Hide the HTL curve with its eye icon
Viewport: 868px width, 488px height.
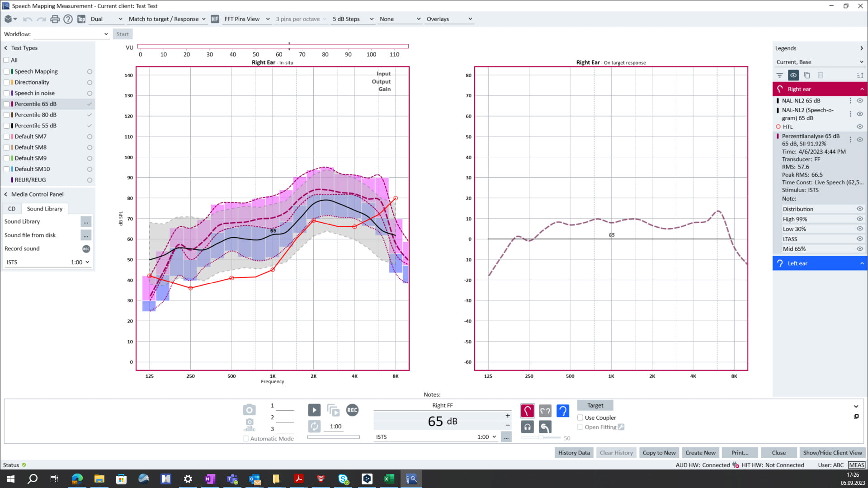click(860, 127)
